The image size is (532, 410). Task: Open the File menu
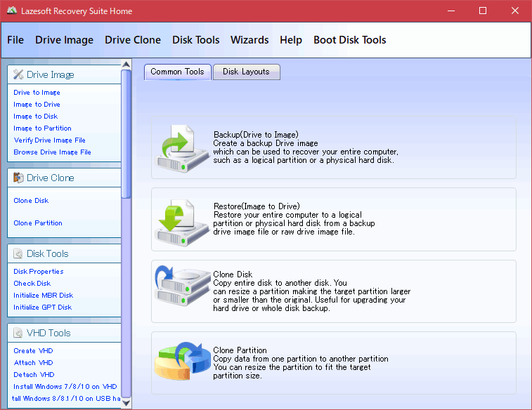(15, 40)
